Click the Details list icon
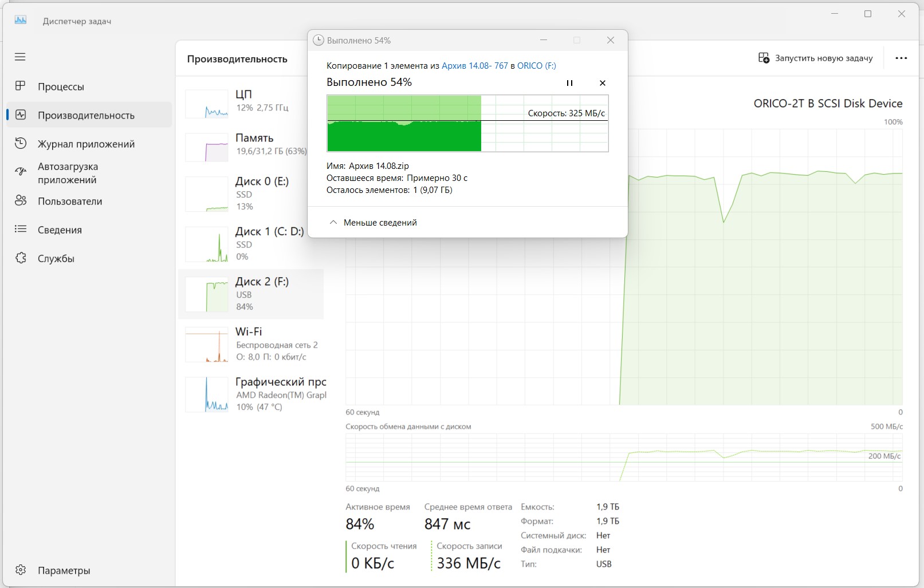924x588 pixels. [21, 229]
